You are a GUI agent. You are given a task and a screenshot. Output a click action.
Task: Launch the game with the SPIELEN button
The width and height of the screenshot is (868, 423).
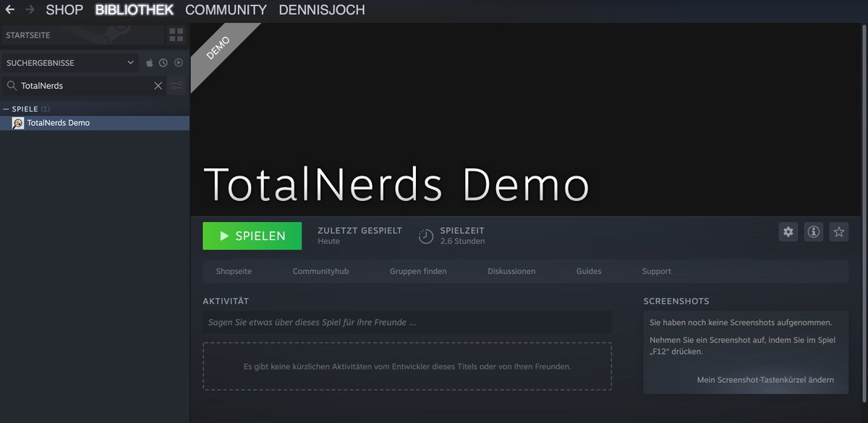(x=252, y=236)
